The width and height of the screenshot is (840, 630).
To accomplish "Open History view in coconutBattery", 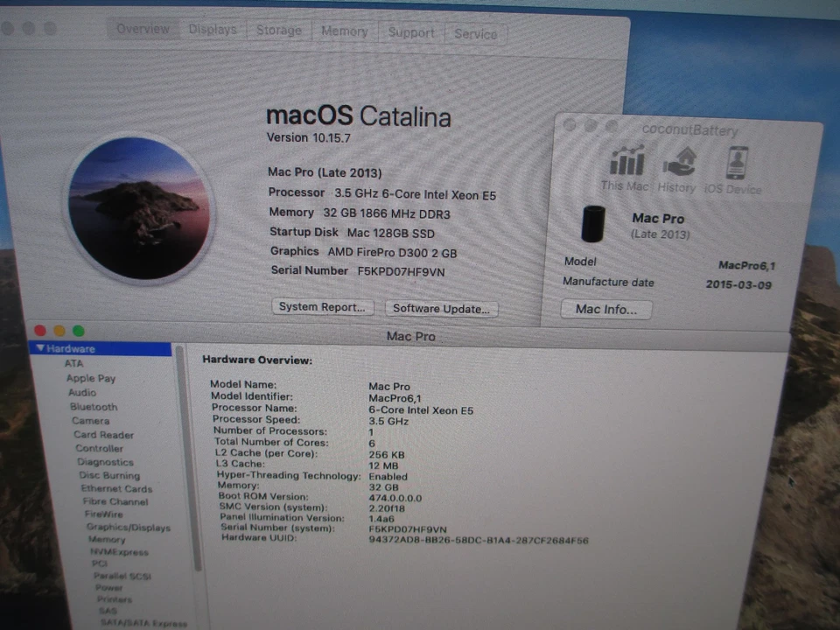I will pyautogui.click(x=676, y=168).
